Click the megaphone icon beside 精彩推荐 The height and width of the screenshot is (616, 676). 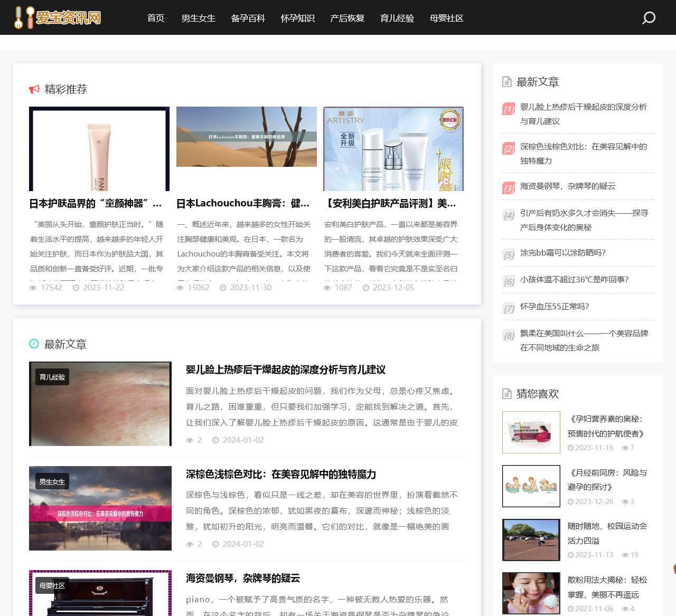pyautogui.click(x=34, y=89)
